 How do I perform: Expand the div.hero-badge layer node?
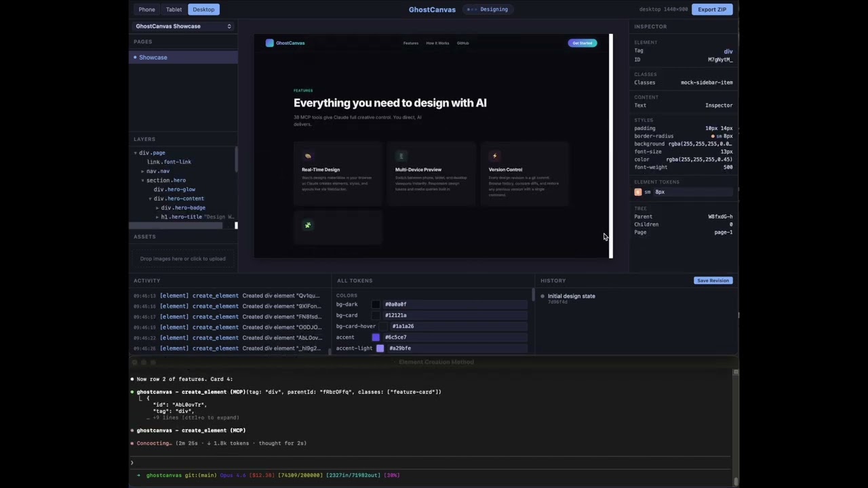[157, 208]
